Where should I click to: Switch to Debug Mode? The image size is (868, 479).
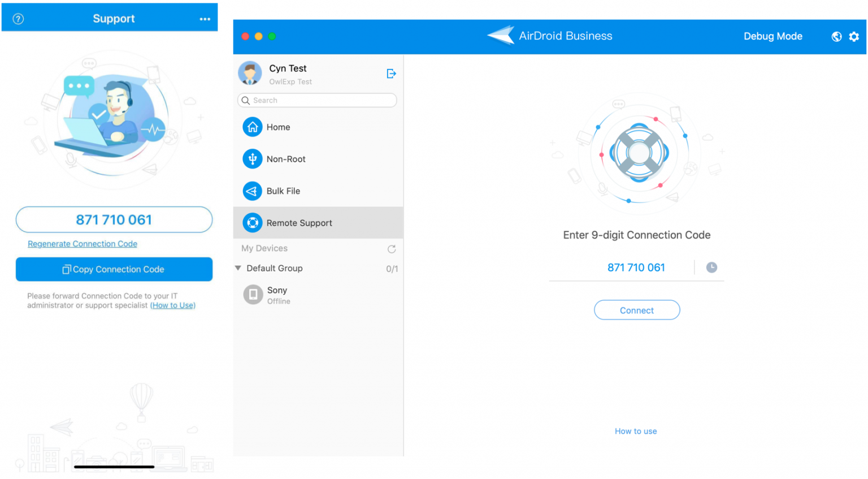[x=773, y=36]
